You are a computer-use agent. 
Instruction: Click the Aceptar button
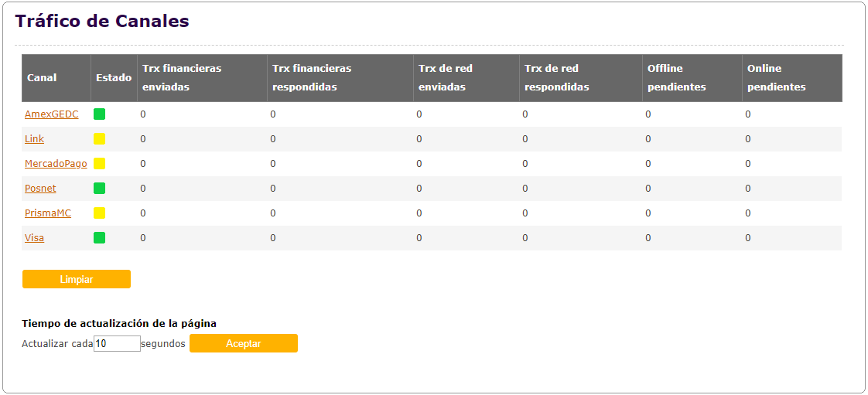pyautogui.click(x=244, y=343)
